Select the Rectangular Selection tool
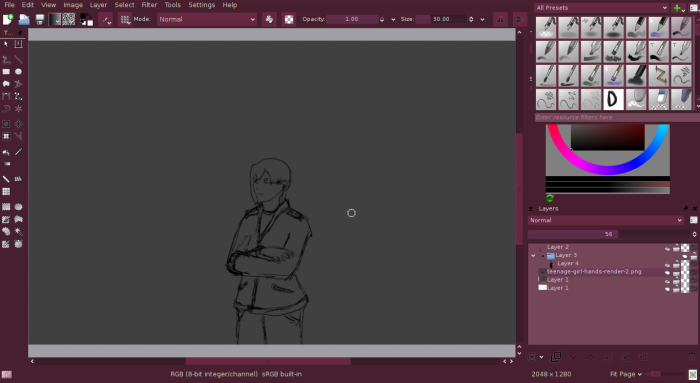This screenshot has height=383, width=700. [x=6, y=207]
